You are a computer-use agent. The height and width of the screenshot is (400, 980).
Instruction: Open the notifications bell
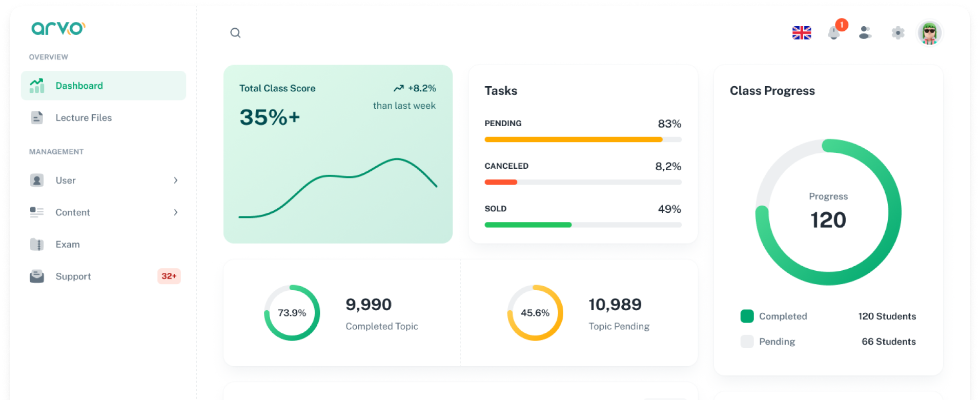coord(834,33)
